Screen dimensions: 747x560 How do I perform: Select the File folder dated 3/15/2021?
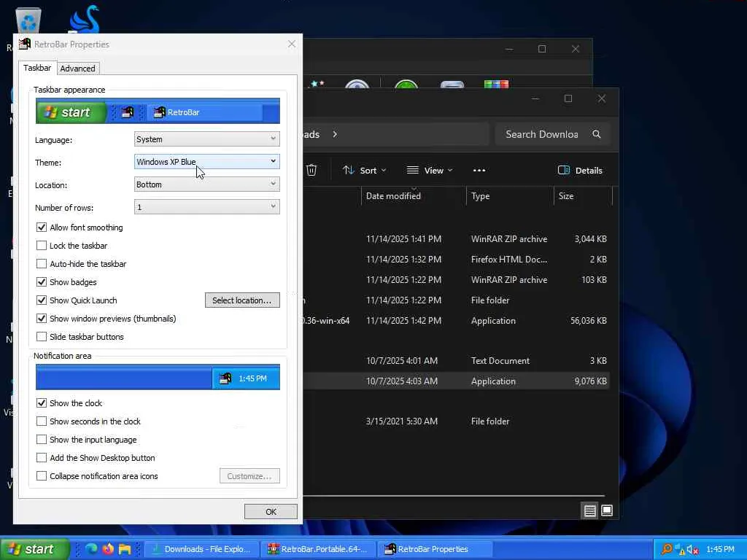457,421
